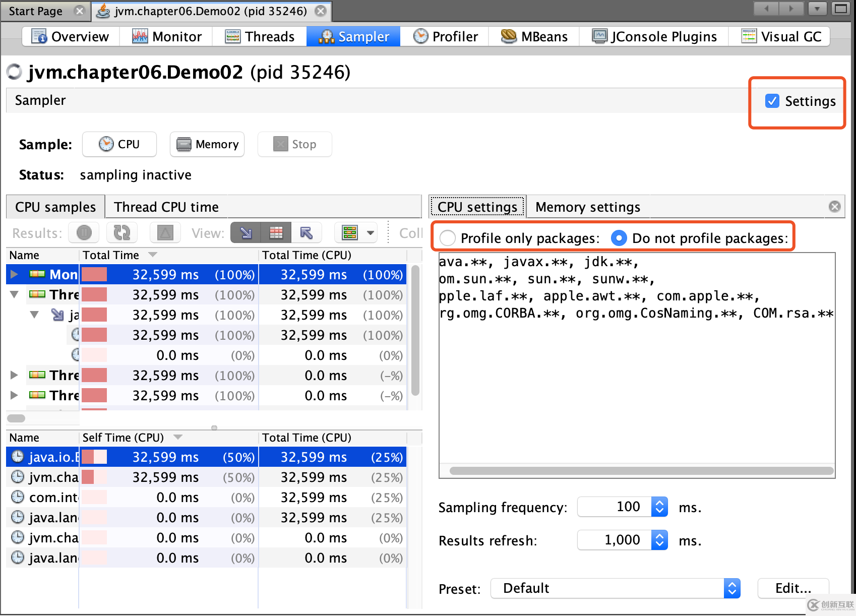Expand the Mon thread tree row
This screenshot has height=616, width=856.
[x=14, y=274]
